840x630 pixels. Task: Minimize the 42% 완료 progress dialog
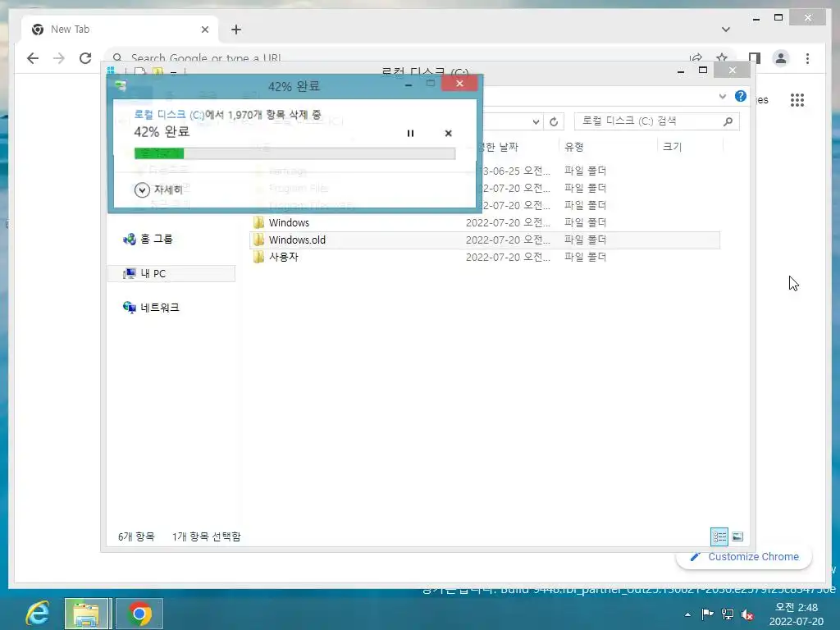(409, 84)
